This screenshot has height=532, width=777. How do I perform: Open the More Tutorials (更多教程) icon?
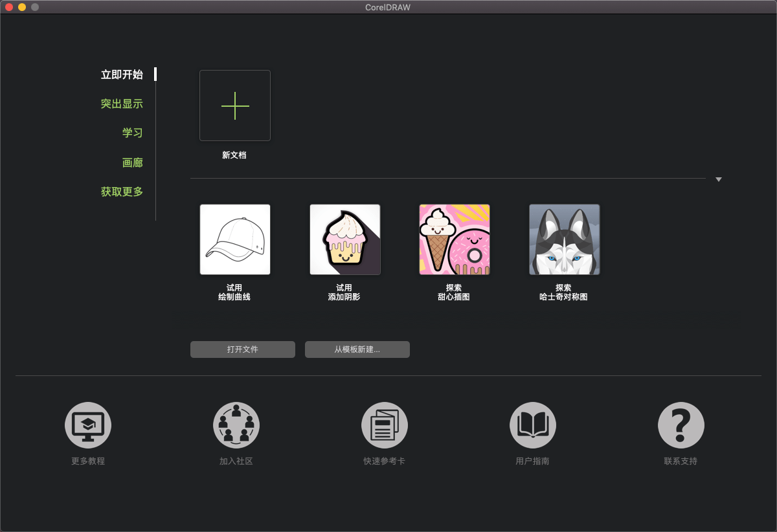pyautogui.click(x=88, y=425)
